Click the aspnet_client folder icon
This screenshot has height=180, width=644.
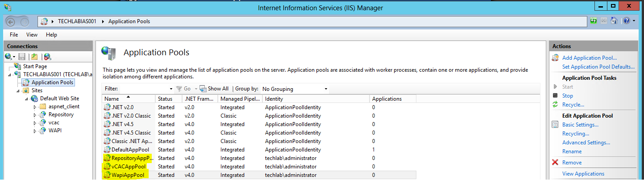pyautogui.click(x=43, y=106)
